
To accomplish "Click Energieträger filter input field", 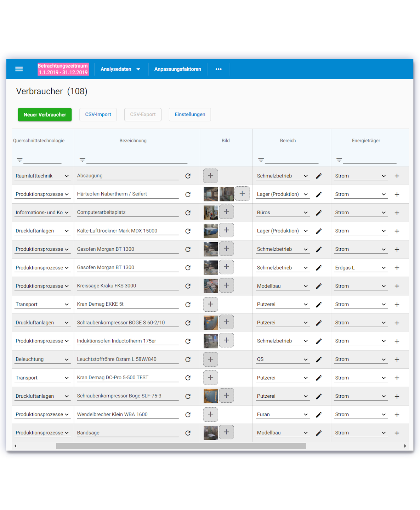I will point(370,160).
